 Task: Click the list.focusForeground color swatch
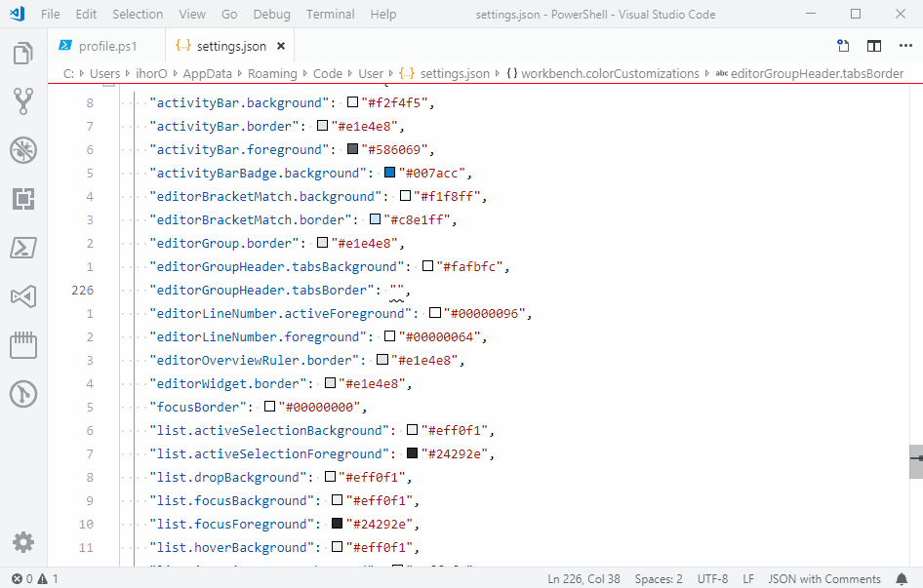[x=338, y=524]
